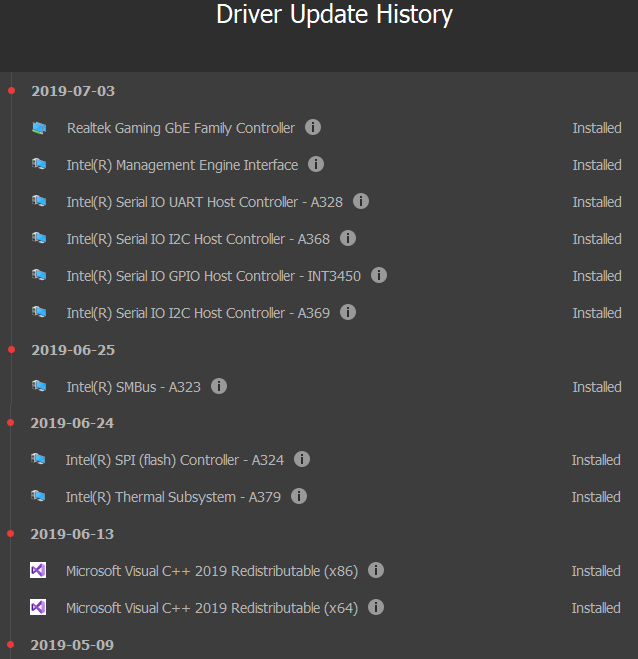Screen dimensions: 638x659
Task: Click Installed status for SPI (flash) Controller A324
Action: (x=596, y=460)
